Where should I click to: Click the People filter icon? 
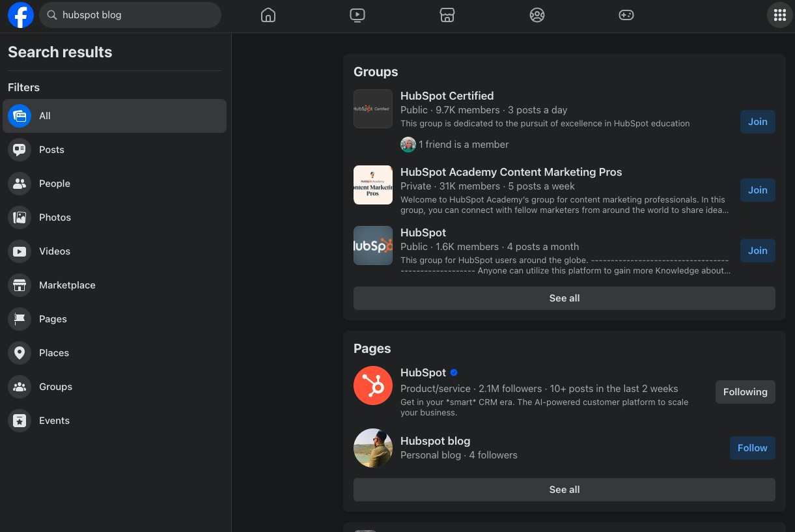click(x=20, y=184)
